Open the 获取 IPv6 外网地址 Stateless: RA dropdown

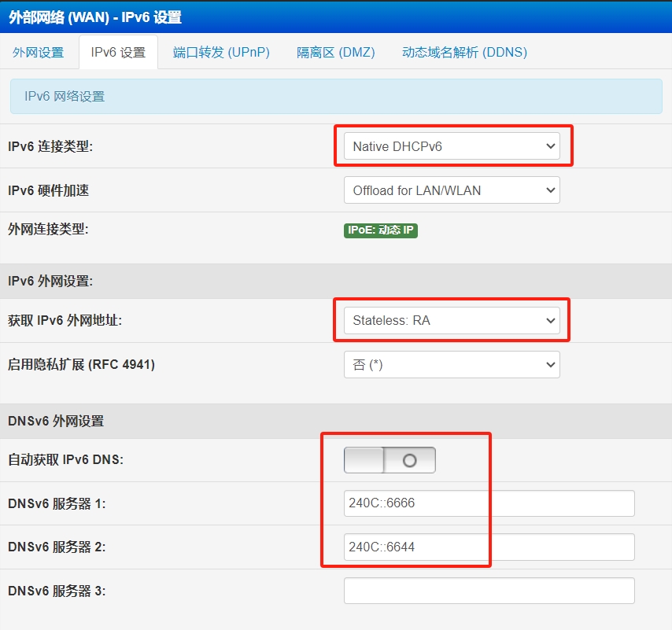click(x=452, y=320)
